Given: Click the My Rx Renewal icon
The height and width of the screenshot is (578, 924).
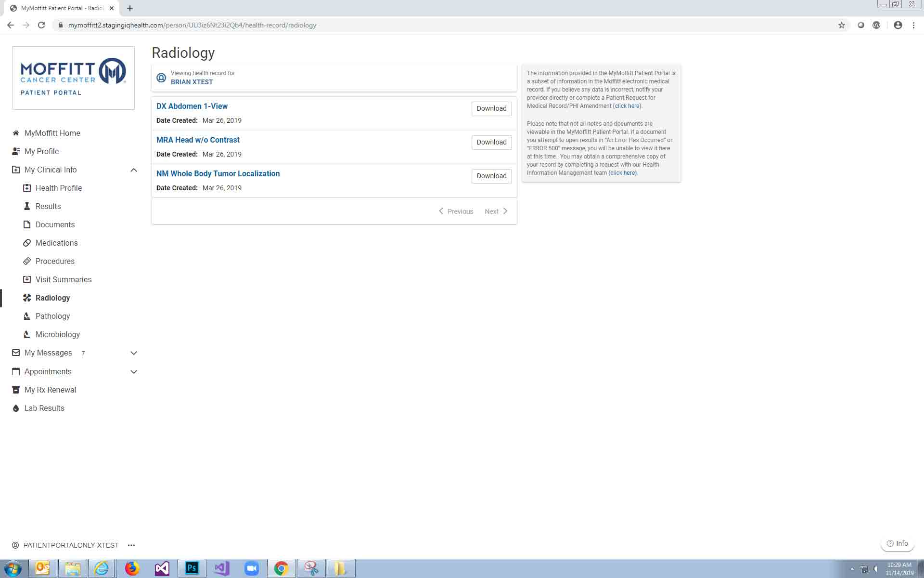Looking at the screenshot, I should click(16, 390).
